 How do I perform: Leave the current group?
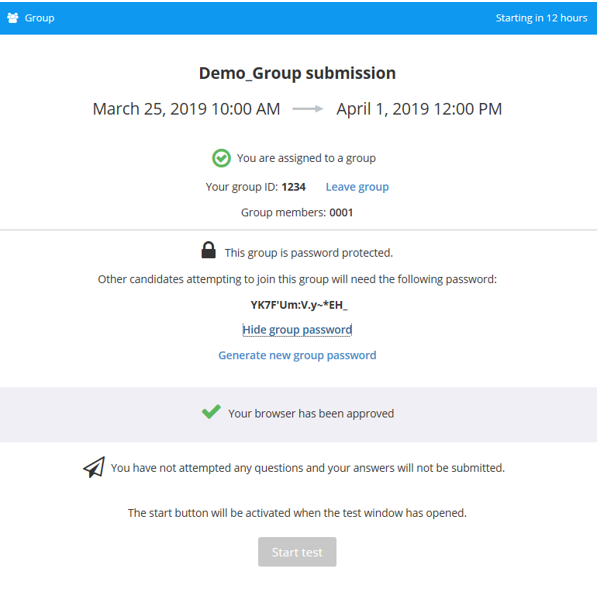pos(357,187)
